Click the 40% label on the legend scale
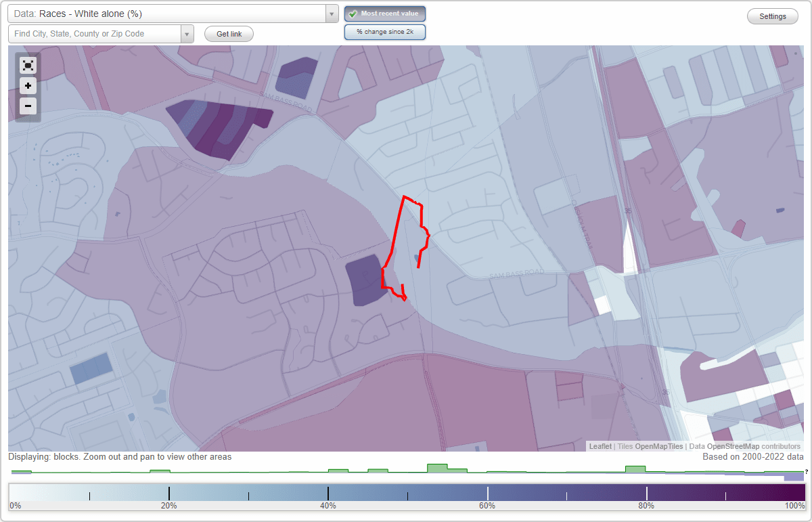This screenshot has height=522, width=812. [x=328, y=506]
